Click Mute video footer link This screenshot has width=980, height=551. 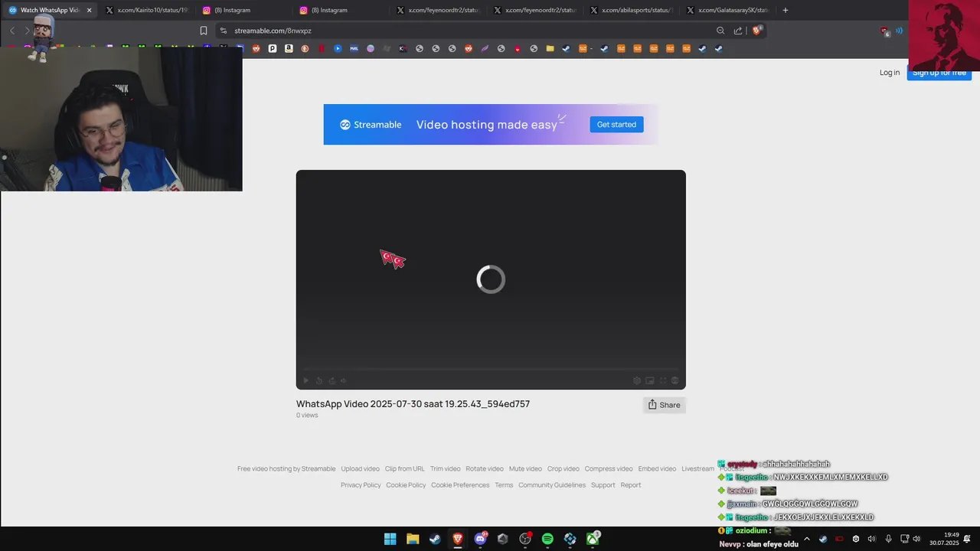tap(525, 469)
